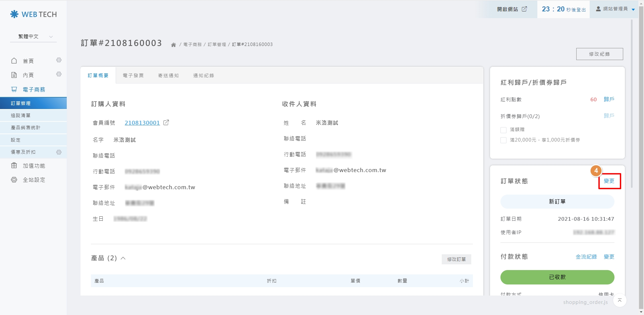
Task: Switch to the 電子發票 tab
Action: [x=133, y=75]
